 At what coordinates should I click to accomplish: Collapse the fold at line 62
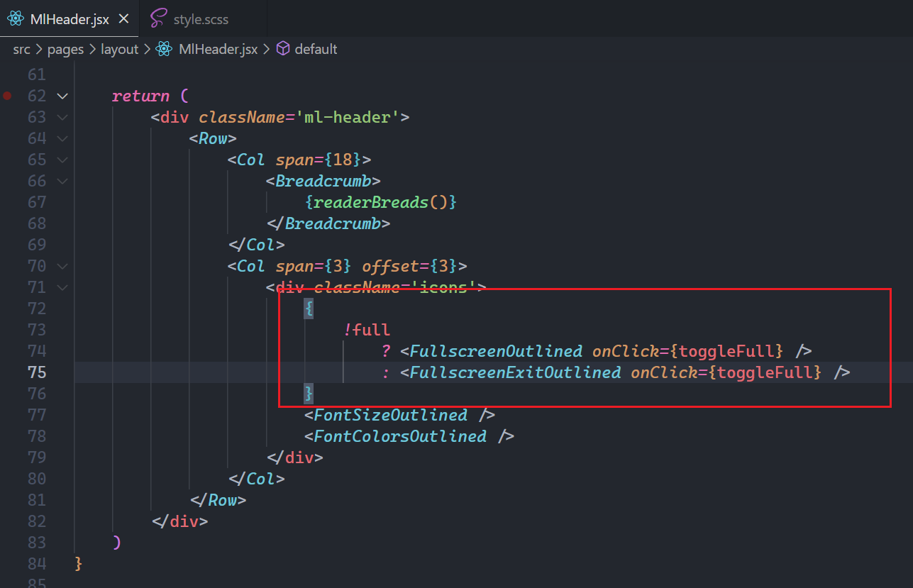pos(62,96)
